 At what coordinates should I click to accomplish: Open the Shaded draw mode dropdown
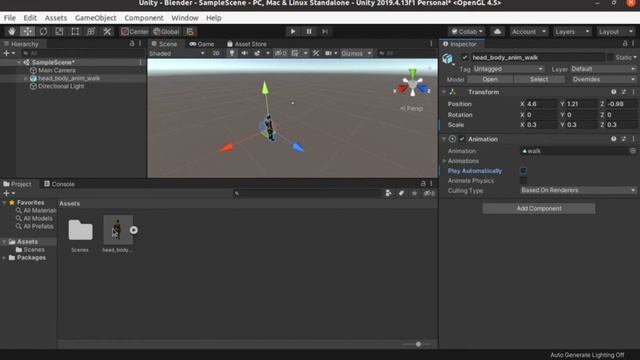[x=176, y=53]
